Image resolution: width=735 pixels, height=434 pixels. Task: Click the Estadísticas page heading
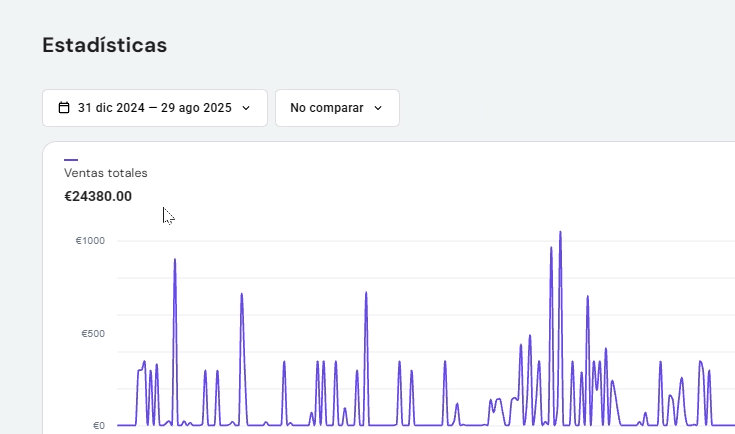point(105,45)
